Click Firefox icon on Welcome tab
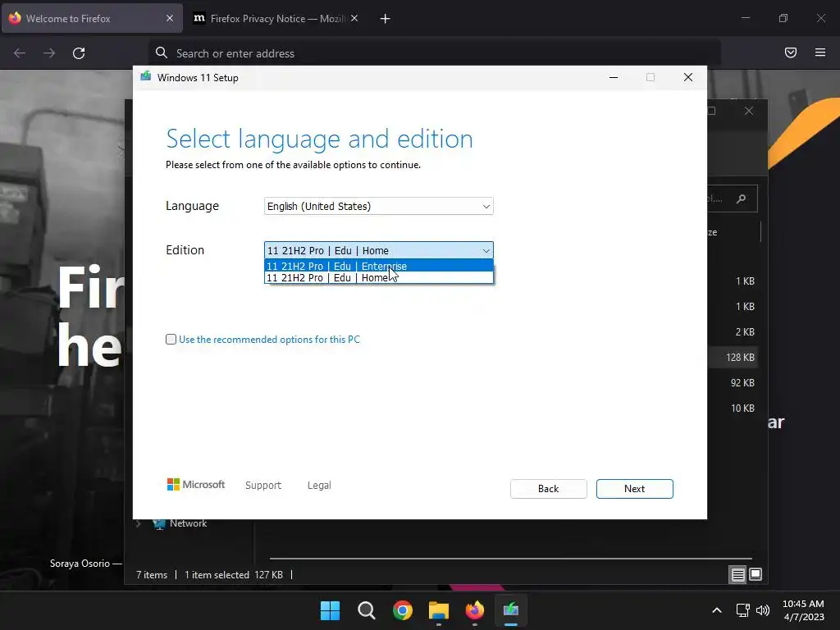Screen dimensions: 840x630 pyautogui.click(x=15, y=18)
